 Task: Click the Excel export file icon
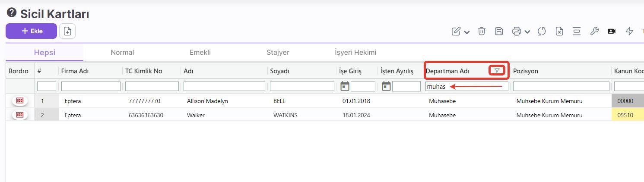pos(559,31)
